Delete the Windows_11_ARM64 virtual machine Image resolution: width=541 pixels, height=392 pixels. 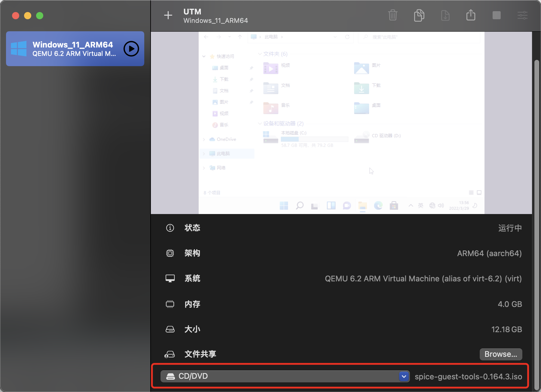(393, 15)
